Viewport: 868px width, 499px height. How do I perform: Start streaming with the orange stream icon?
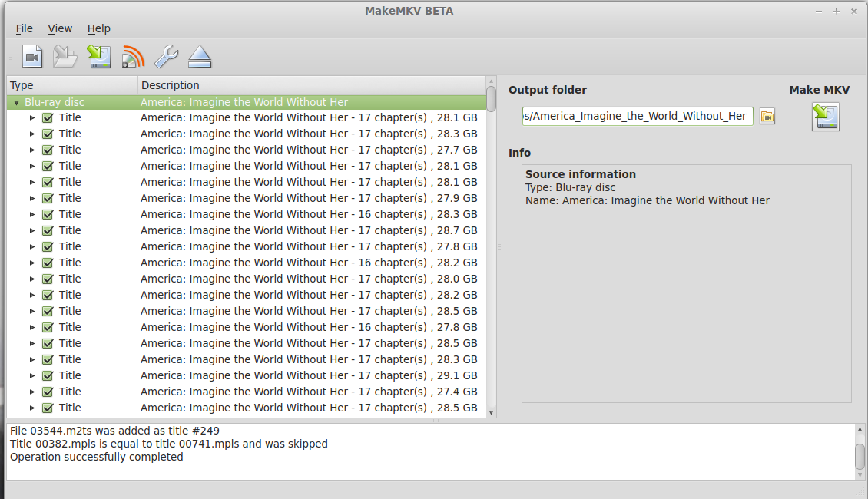(133, 57)
